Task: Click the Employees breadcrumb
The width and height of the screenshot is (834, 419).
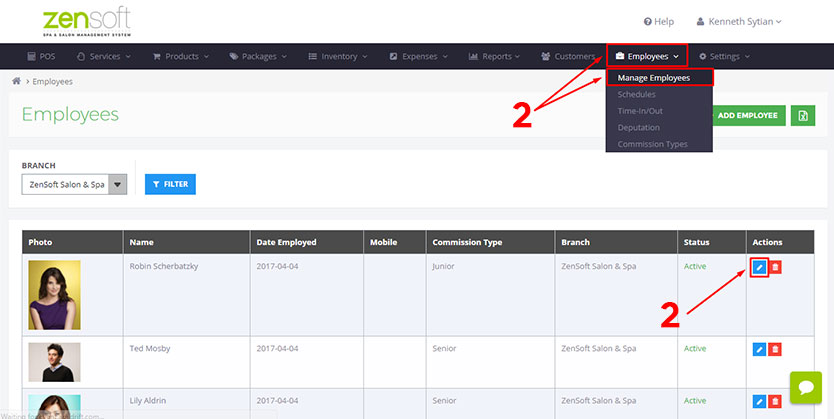Action: tap(52, 82)
